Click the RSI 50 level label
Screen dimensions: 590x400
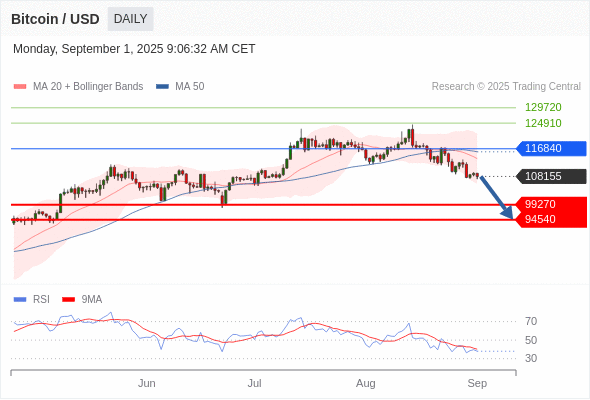531,340
